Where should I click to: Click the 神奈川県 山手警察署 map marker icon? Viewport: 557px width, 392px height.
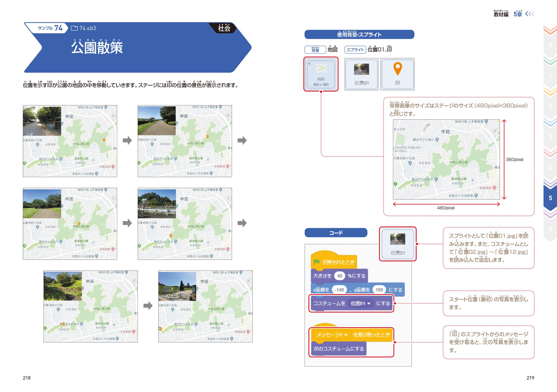point(486,122)
